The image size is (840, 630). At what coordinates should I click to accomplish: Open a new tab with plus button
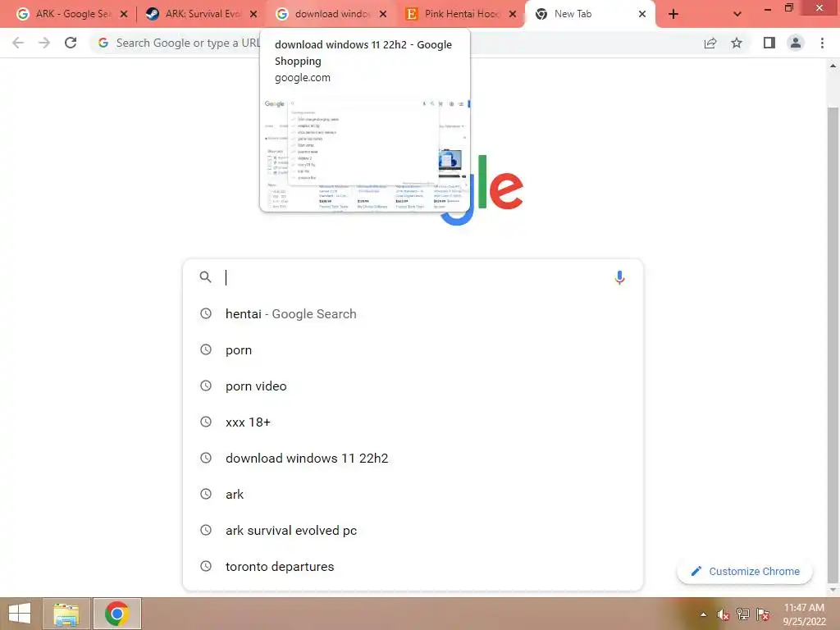[x=673, y=14]
